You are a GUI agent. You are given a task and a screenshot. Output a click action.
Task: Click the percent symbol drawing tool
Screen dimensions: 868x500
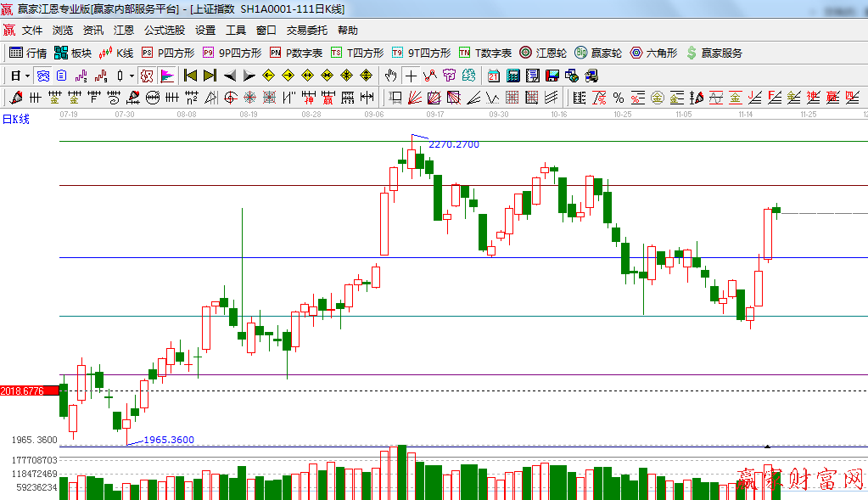click(618, 98)
